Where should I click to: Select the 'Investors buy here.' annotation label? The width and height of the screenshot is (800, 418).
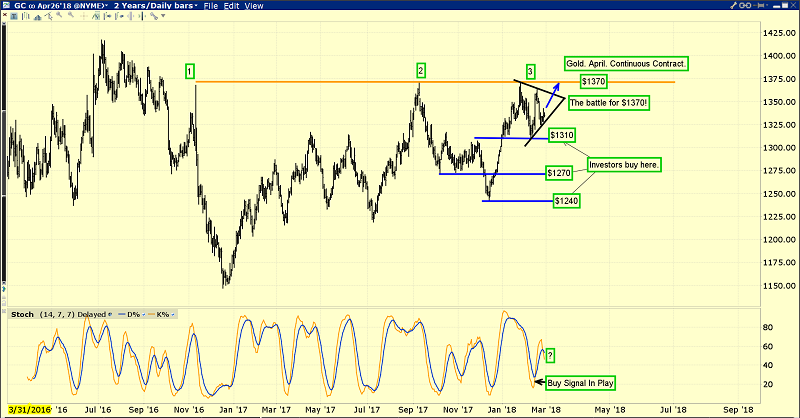624,163
